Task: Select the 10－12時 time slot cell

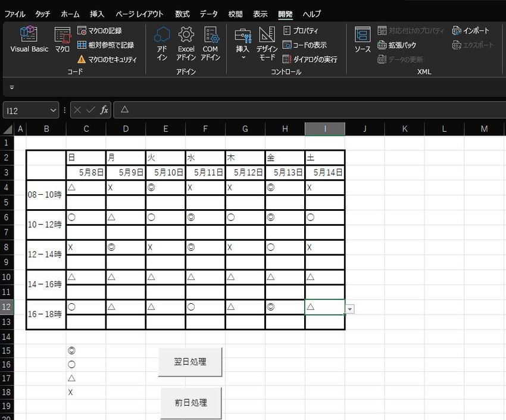Action: 46,225
